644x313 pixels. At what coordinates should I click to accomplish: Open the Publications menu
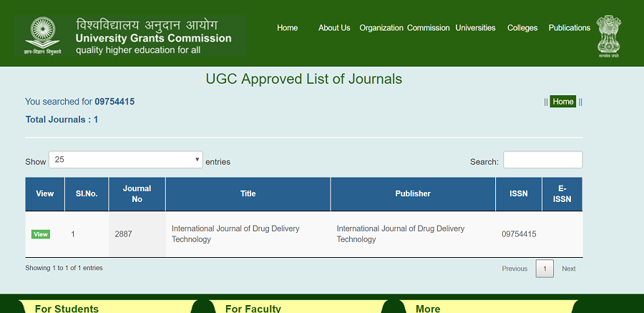pos(570,28)
